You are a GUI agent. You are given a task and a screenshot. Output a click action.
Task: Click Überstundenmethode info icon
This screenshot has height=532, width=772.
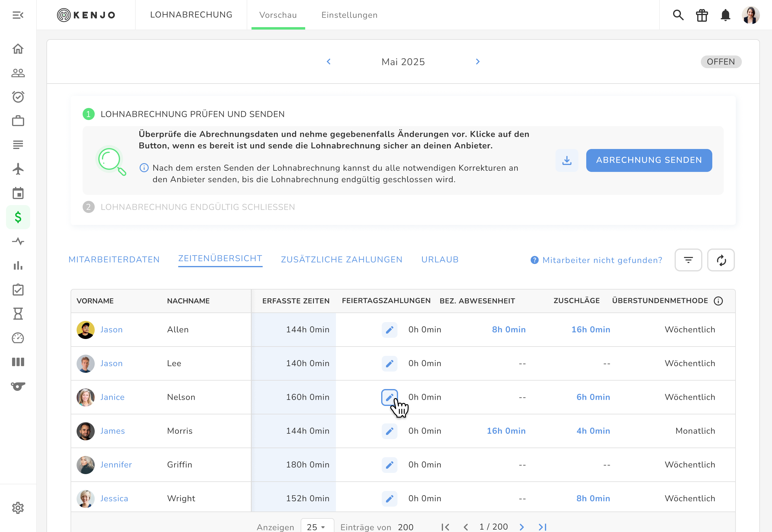(718, 301)
